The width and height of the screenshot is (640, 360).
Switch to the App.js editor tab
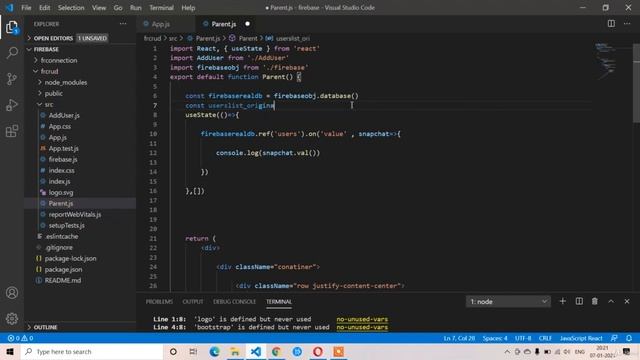click(160, 24)
